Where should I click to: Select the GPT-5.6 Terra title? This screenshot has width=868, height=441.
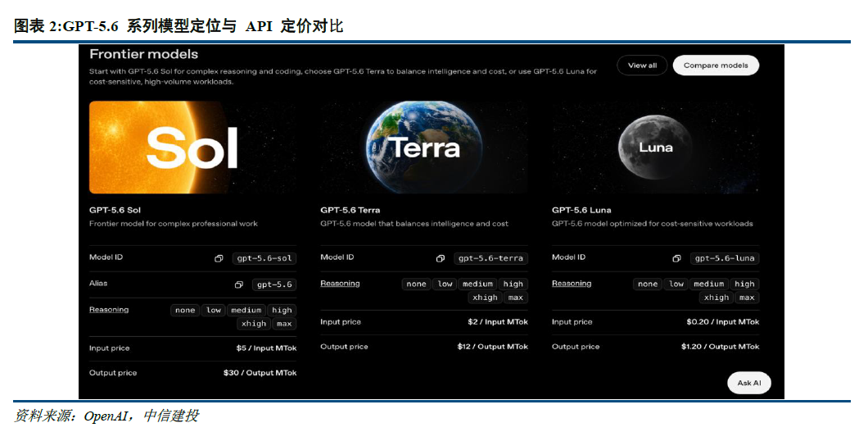click(350, 210)
